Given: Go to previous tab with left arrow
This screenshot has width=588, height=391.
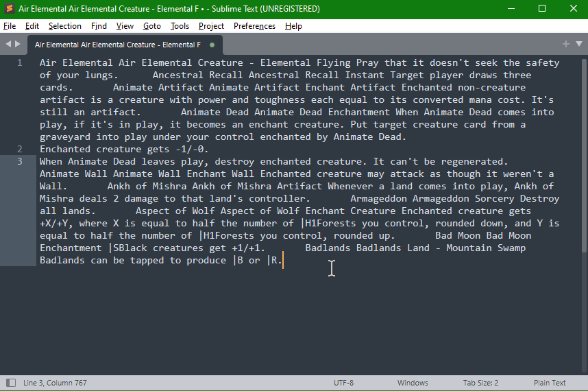Looking at the screenshot, I should [8, 44].
